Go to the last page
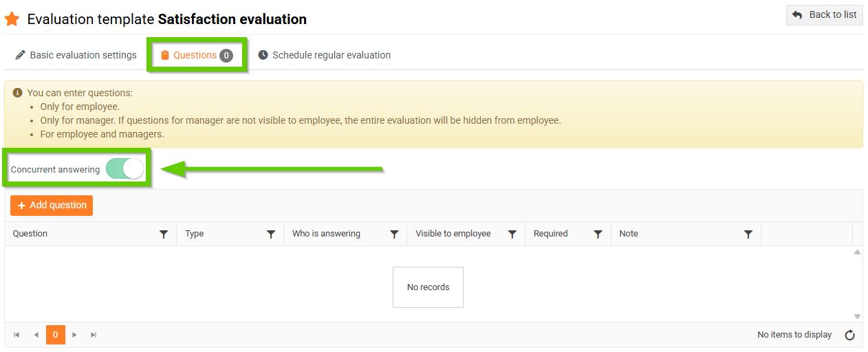 [x=94, y=335]
